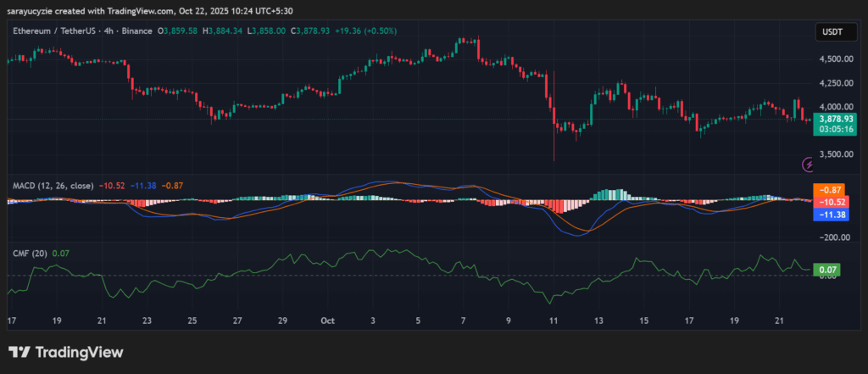Click the red MACD value tag -10.52

coord(834,203)
